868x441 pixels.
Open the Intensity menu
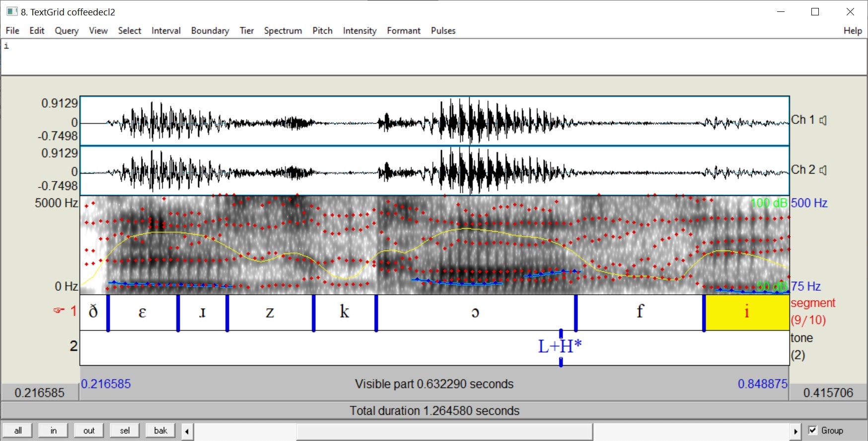(x=360, y=31)
